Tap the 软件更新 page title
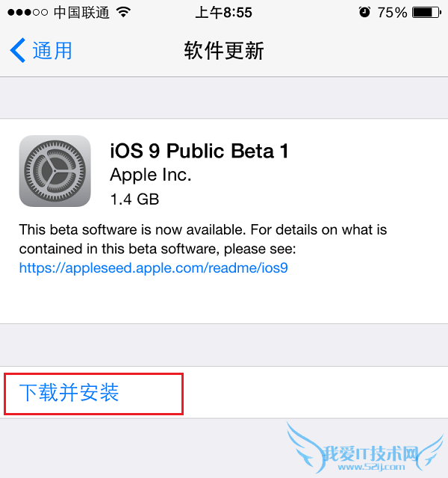This screenshot has width=448, height=478. [224, 51]
